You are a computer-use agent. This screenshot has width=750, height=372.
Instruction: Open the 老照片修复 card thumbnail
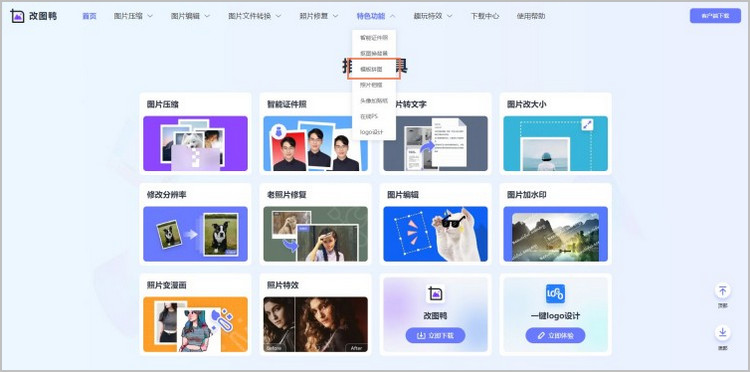click(316, 234)
